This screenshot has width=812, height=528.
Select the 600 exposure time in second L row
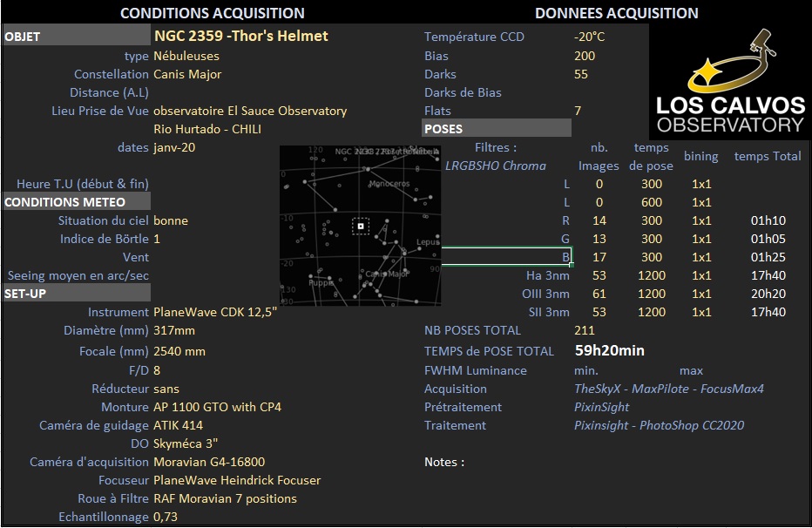click(x=652, y=202)
